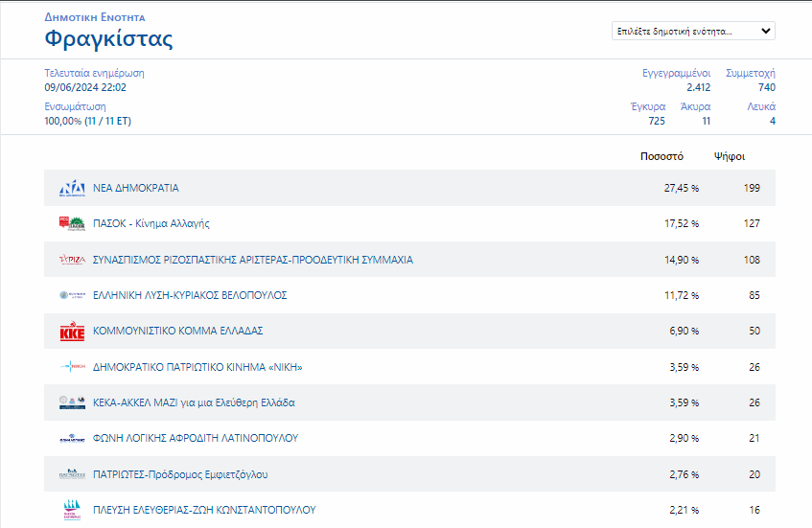Image resolution: width=812 pixels, height=528 pixels.
Task: Click the 14,90 % percentage value
Action: pos(682,260)
